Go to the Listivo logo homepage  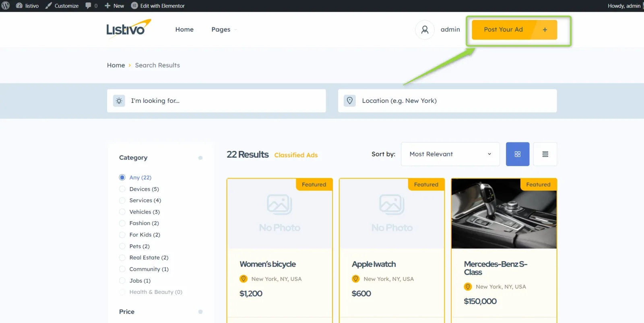coord(128,29)
